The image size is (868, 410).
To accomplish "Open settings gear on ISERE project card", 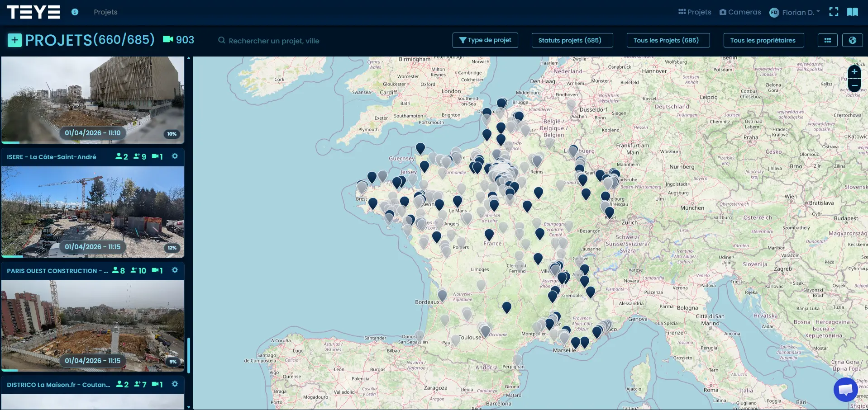I will (x=175, y=156).
